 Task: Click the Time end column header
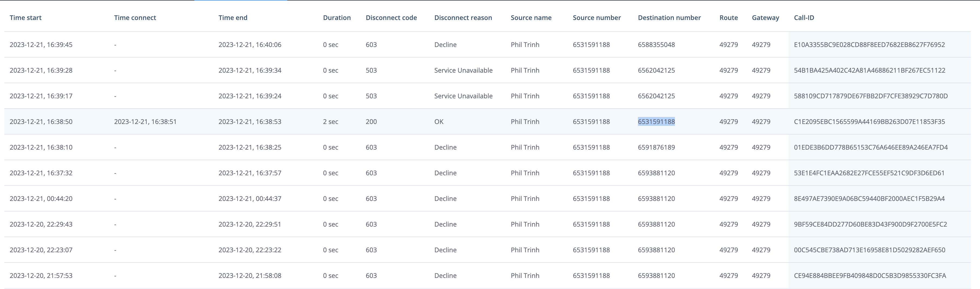coord(233,18)
